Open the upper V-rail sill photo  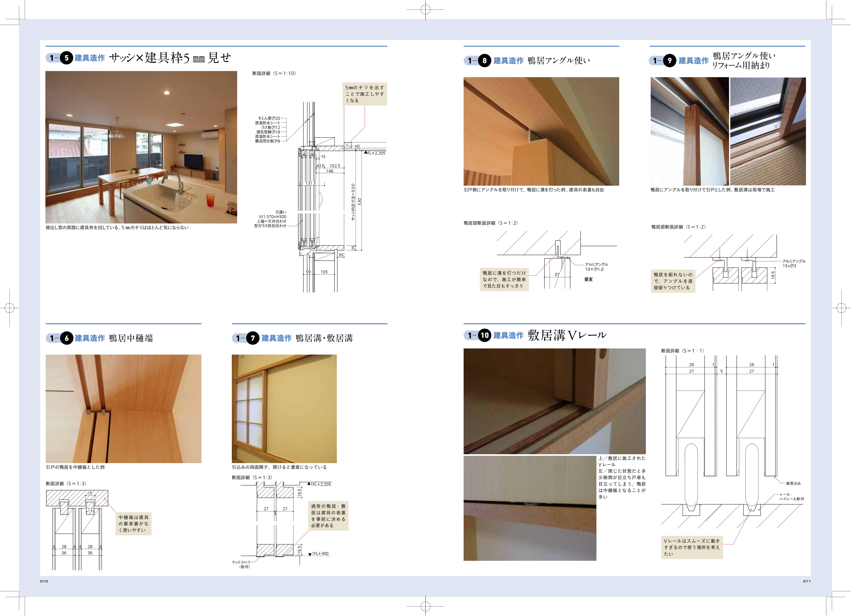[555, 401]
